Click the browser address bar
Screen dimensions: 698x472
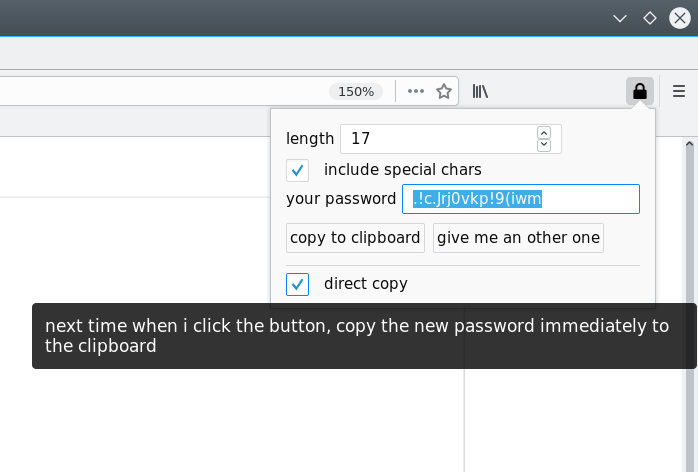click(162, 91)
